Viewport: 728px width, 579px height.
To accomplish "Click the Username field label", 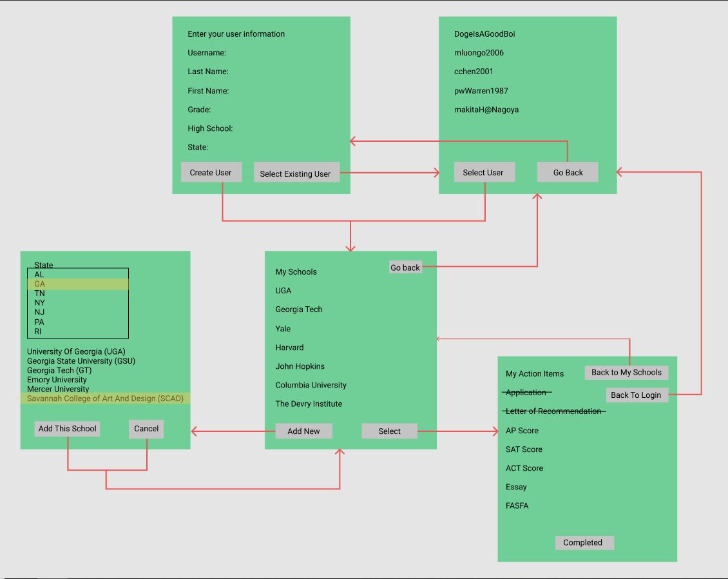I will pyautogui.click(x=207, y=53).
